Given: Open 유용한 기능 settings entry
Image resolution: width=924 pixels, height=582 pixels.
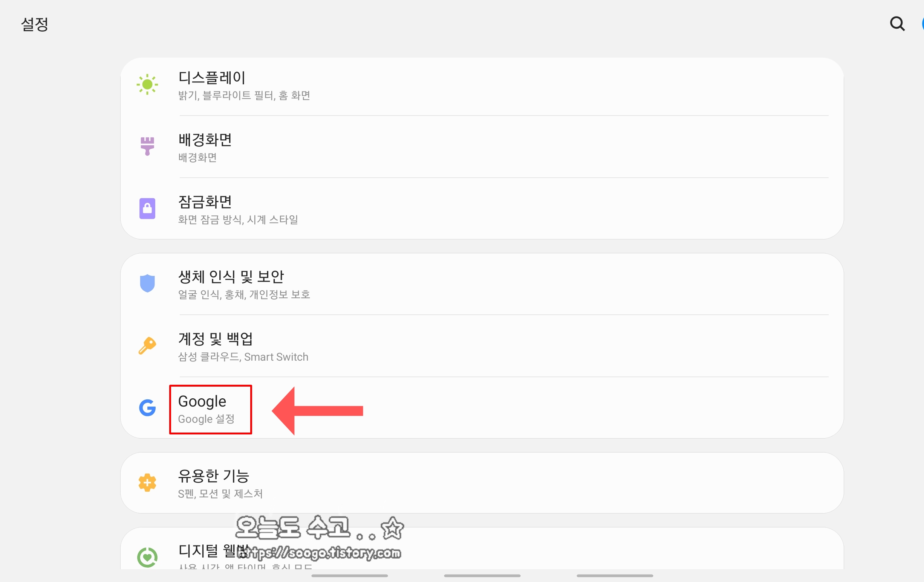Looking at the screenshot, I should [x=482, y=483].
